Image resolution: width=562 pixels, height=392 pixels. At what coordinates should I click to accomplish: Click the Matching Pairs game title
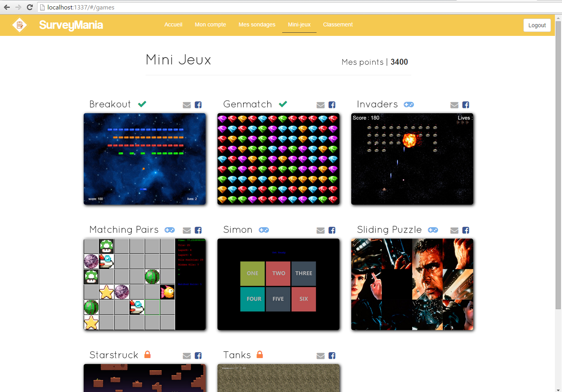124,230
